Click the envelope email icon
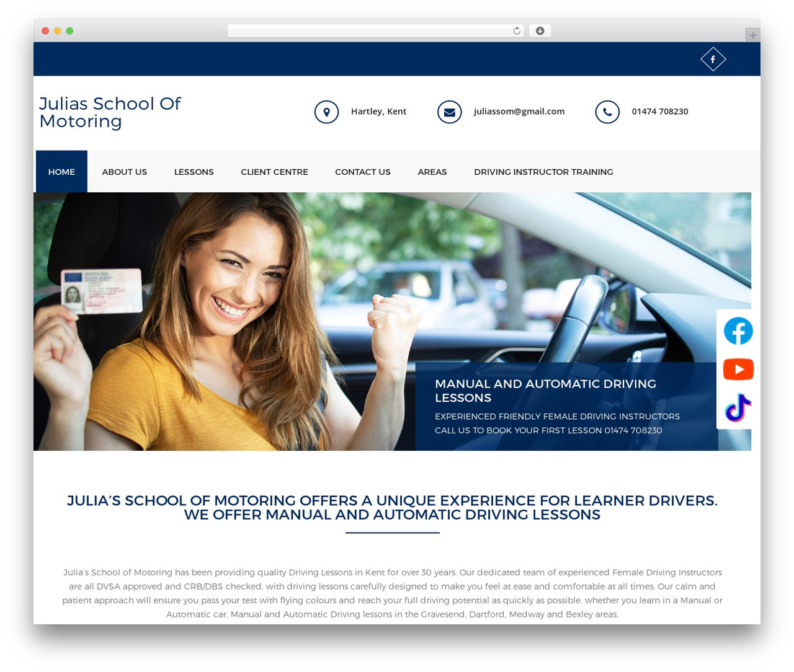Viewport: 794px width, 672px height. click(450, 112)
